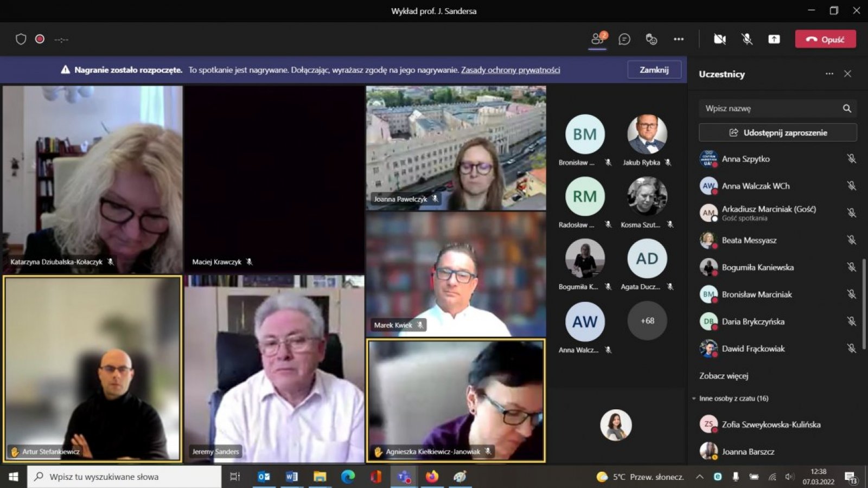The height and width of the screenshot is (488, 868).
Task: Turn on the camera
Action: coord(719,39)
